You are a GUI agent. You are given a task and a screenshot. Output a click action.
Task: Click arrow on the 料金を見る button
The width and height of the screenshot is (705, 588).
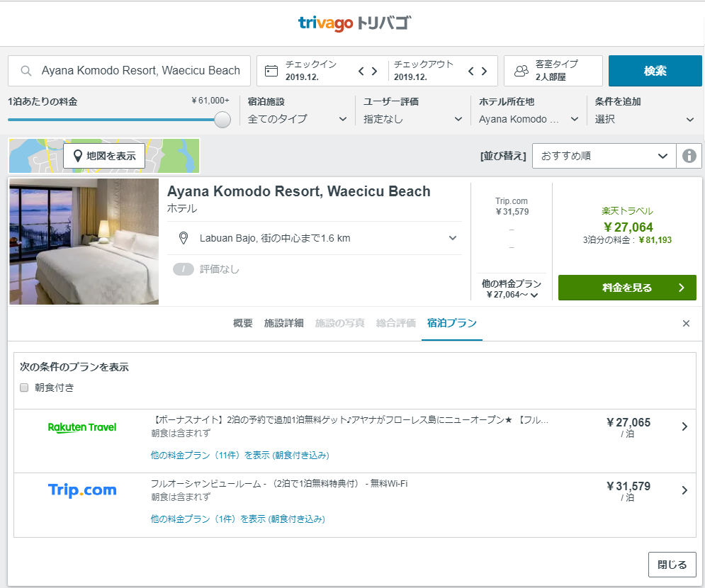tap(681, 288)
